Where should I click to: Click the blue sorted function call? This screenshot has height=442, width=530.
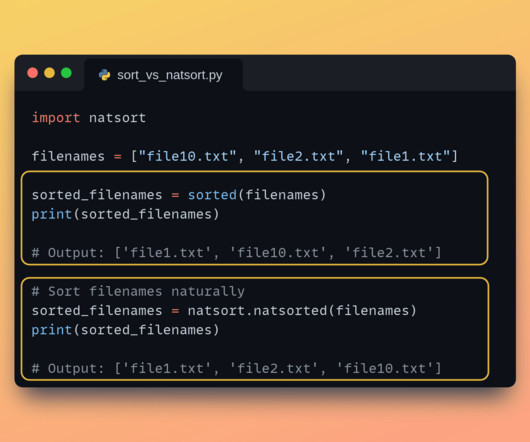[x=212, y=195]
